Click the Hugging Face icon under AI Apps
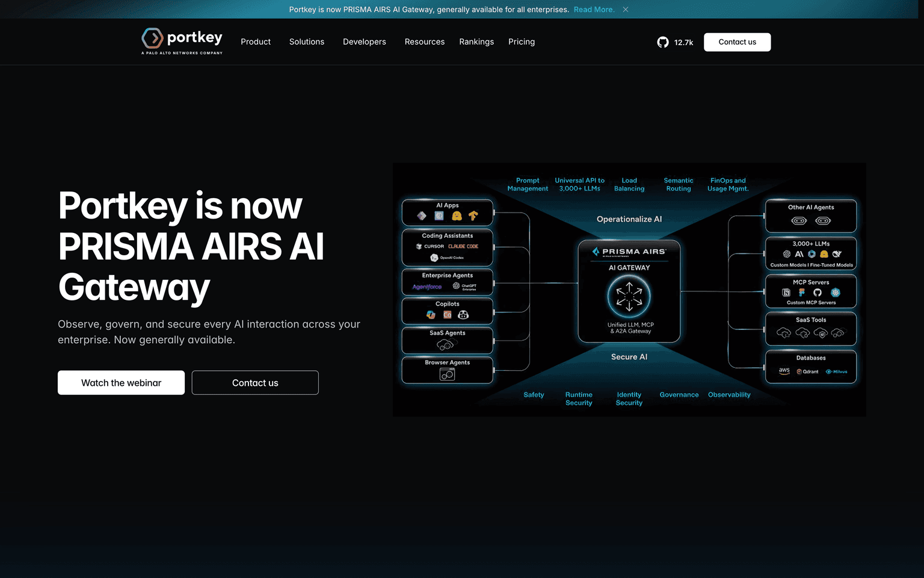The height and width of the screenshot is (578, 924). pyautogui.click(x=457, y=216)
